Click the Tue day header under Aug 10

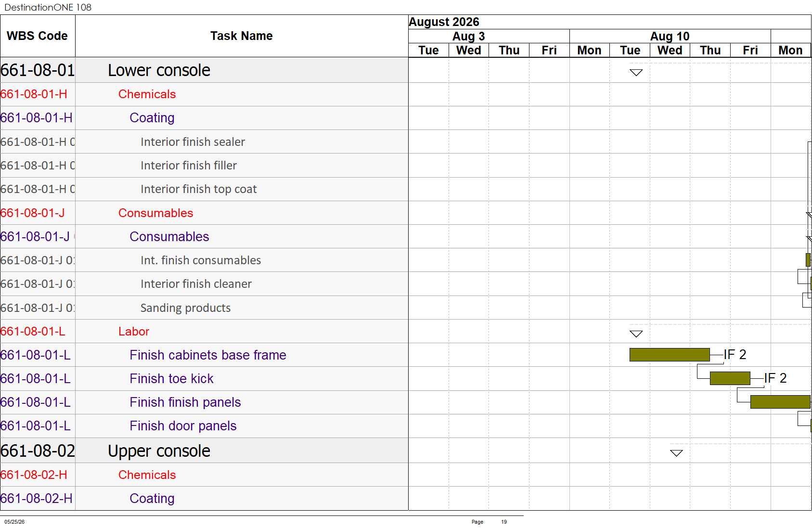tap(630, 51)
